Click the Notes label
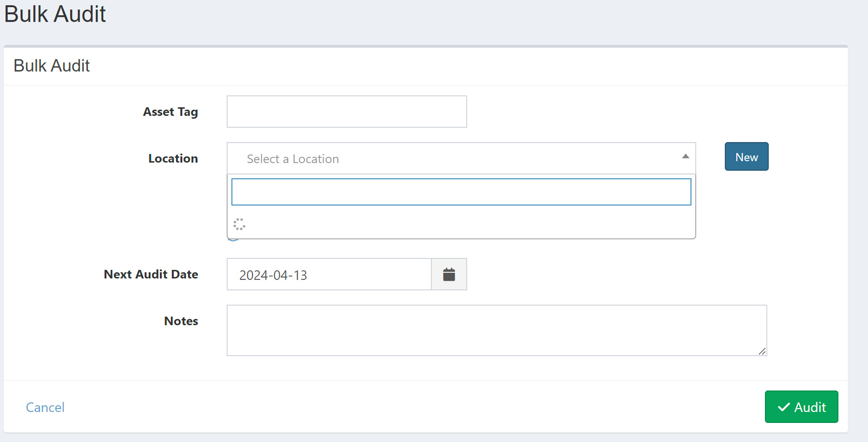 coord(181,321)
